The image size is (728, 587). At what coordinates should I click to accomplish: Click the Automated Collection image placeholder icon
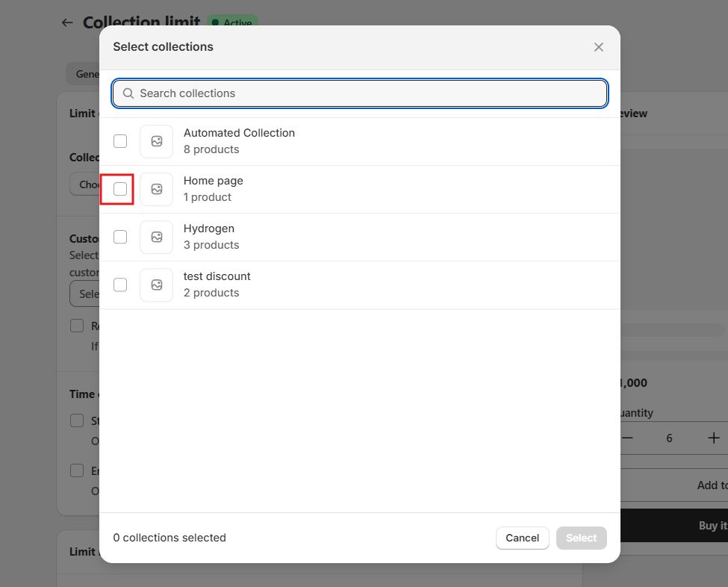[156, 141]
